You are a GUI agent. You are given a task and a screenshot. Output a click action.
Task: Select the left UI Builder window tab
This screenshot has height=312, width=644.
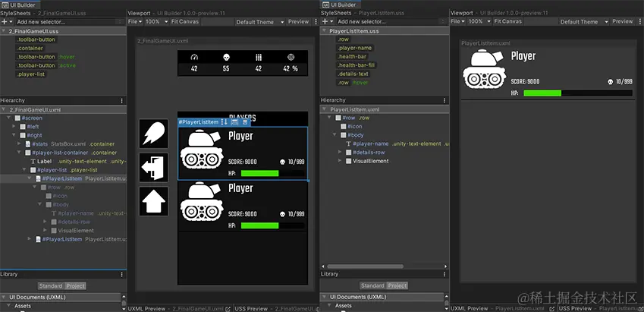coord(20,5)
